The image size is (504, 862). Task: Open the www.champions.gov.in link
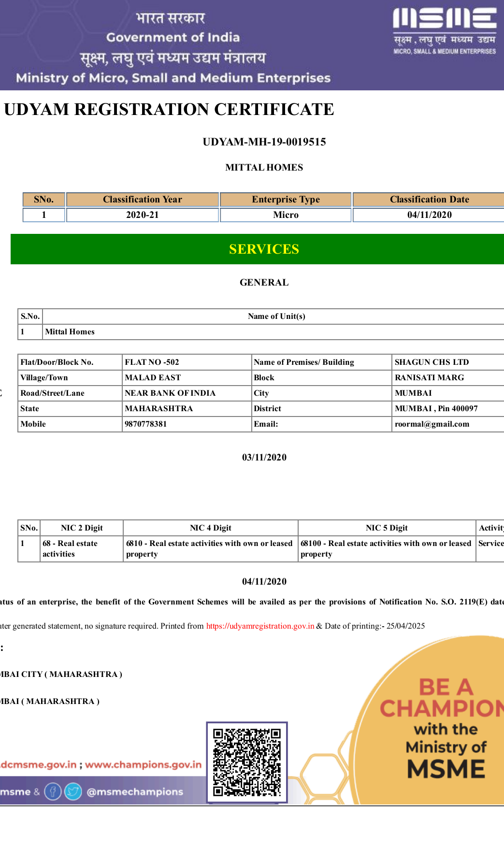[x=143, y=764]
